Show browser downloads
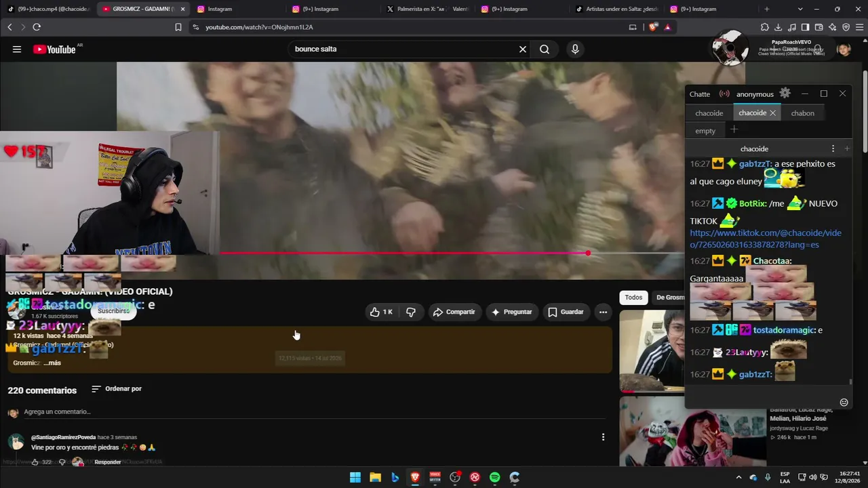This screenshot has height=488, width=868. pos(778,27)
